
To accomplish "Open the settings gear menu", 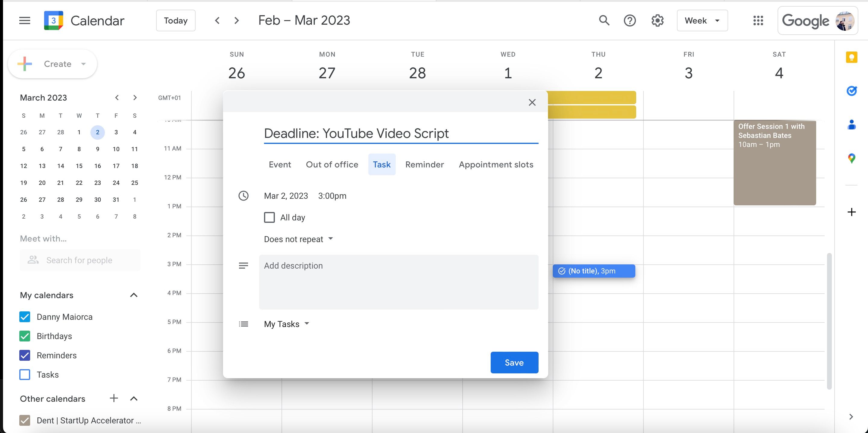I will click(x=657, y=20).
